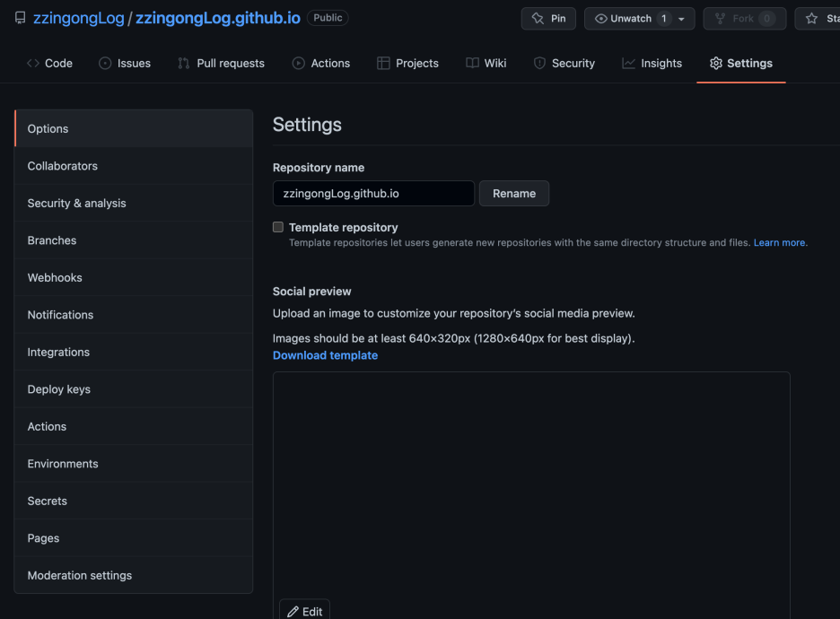This screenshot has height=619, width=840.
Task: Click the Public visibility label
Action: (328, 18)
